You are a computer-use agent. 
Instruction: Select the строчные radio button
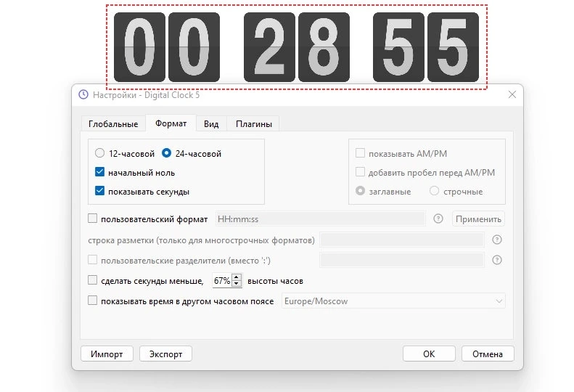click(x=434, y=191)
